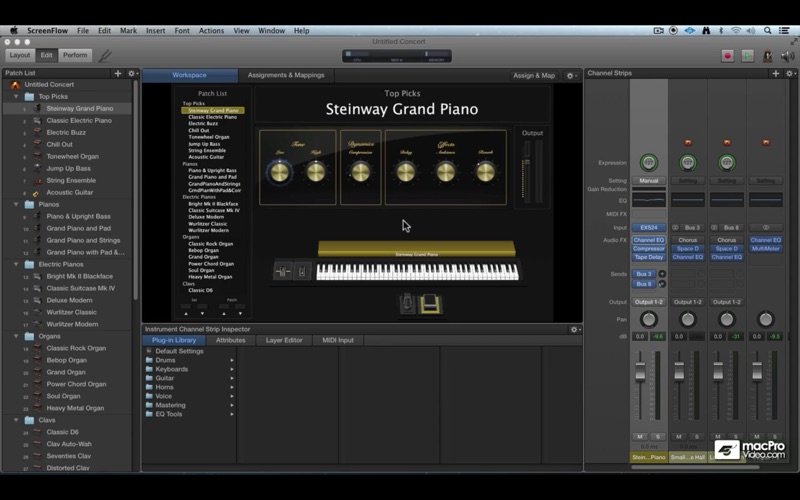Open the Apple menu
The image size is (800, 500).
pos(14,31)
